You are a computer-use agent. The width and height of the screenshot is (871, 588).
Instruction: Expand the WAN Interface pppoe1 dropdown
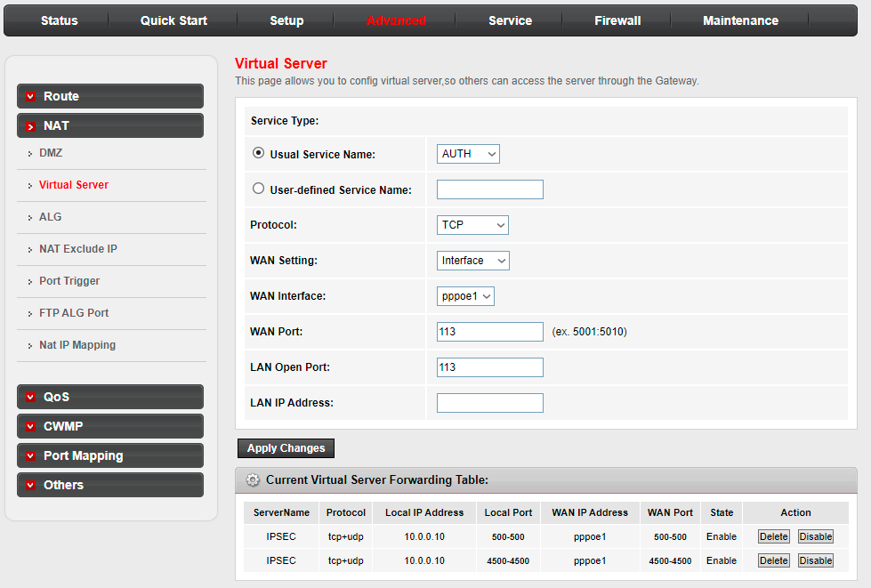[465, 296]
